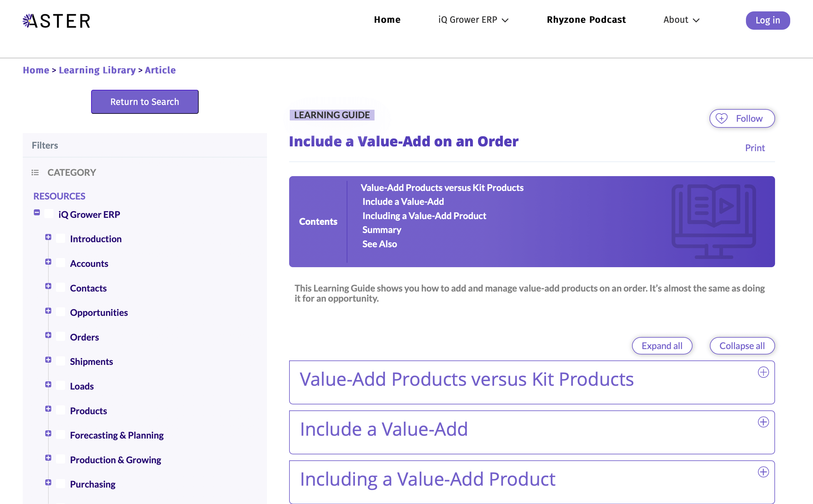Select Home in the top navigation

pyautogui.click(x=387, y=20)
